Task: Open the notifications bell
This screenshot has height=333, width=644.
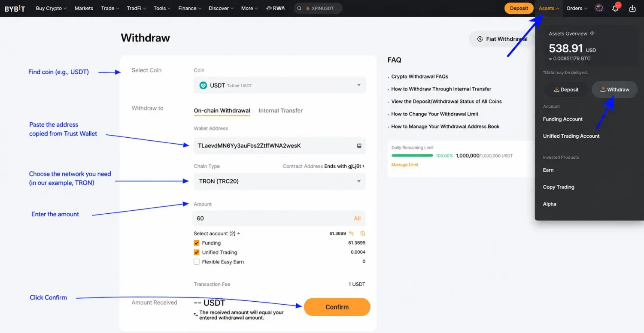Action: click(x=615, y=8)
